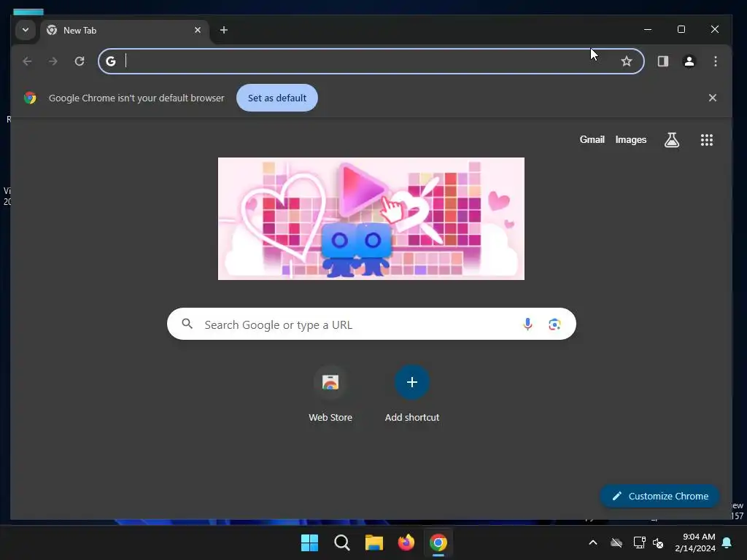Open the Images link
The width and height of the screenshot is (747, 560).
pyautogui.click(x=631, y=139)
